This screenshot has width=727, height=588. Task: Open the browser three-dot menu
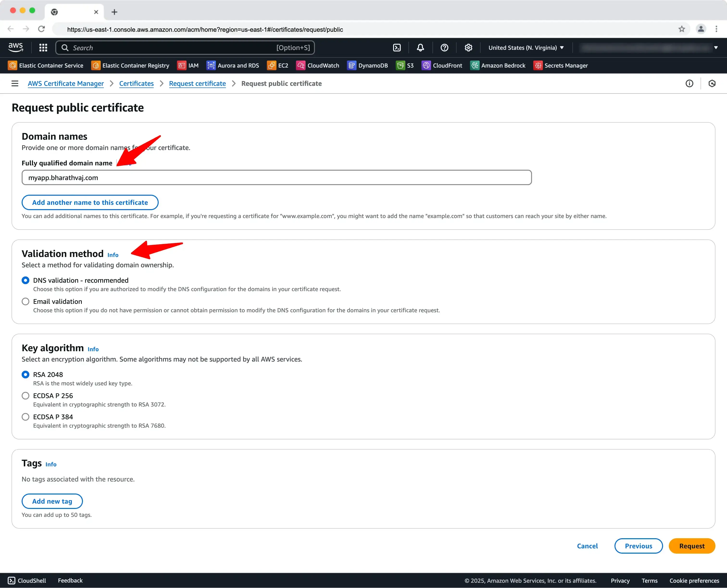[x=716, y=29]
